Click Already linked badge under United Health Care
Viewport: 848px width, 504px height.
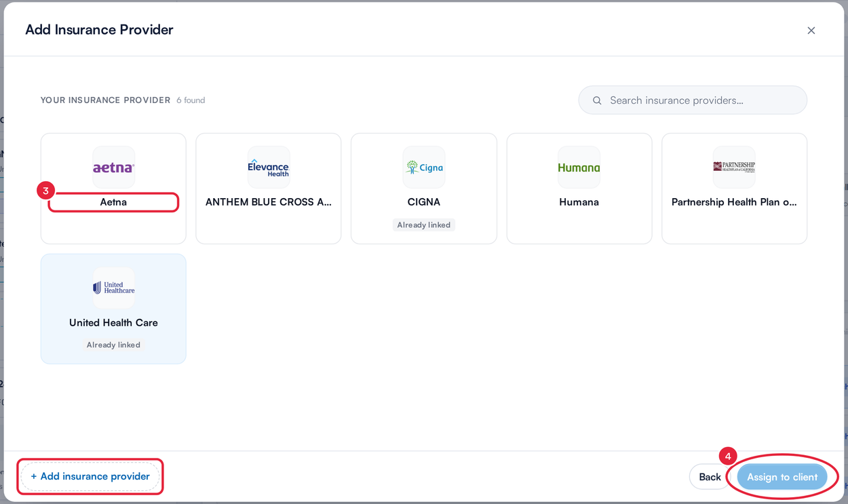click(x=113, y=345)
